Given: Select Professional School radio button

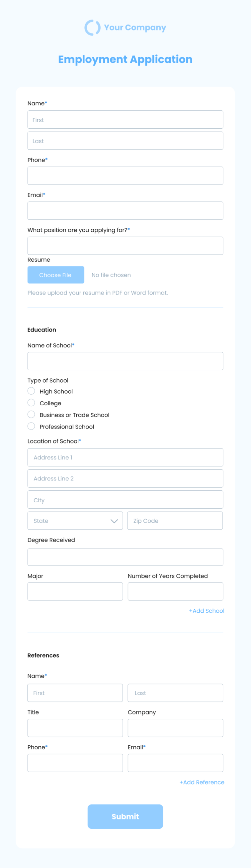Looking at the screenshot, I should 31,426.
